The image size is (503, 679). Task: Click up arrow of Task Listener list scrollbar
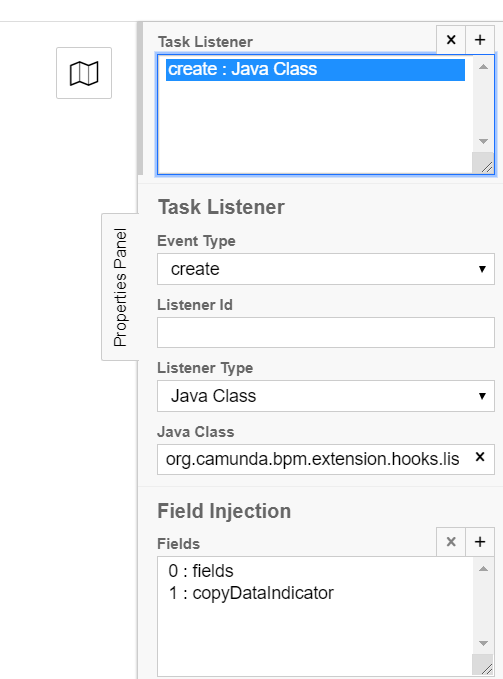click(483, 67)
